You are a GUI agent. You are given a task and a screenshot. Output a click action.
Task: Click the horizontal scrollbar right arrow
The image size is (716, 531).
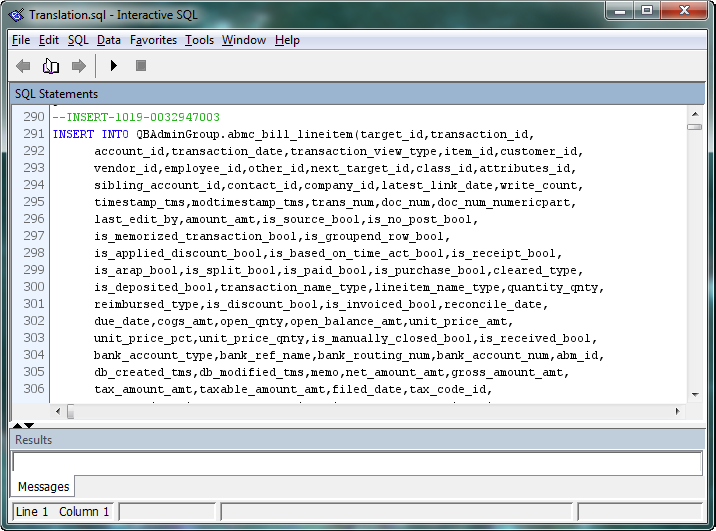679,411
